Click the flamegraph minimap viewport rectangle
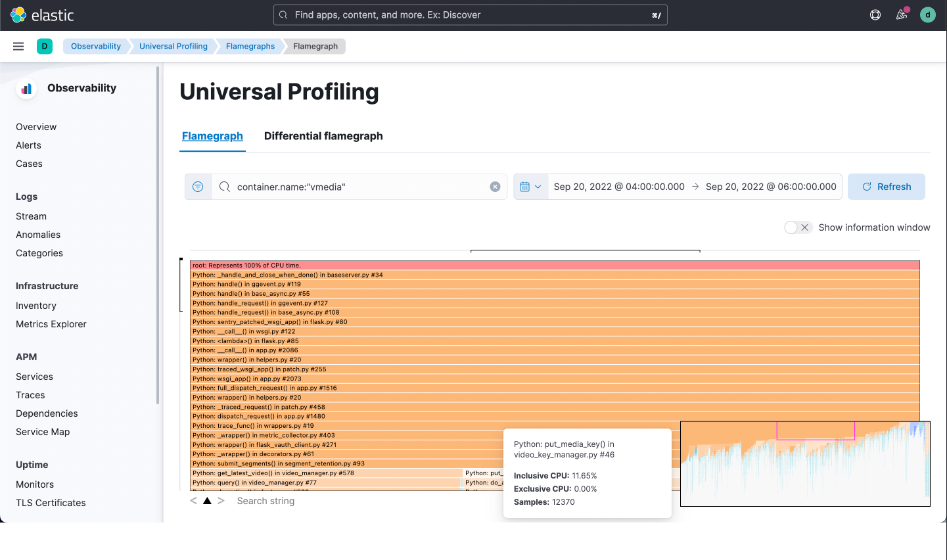 [816, 431]
